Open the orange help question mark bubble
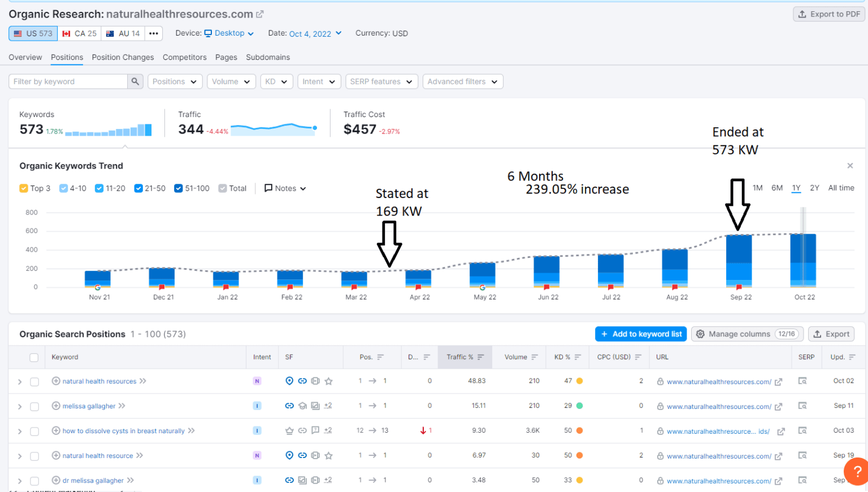868x492 pixels. click(857, 471)
